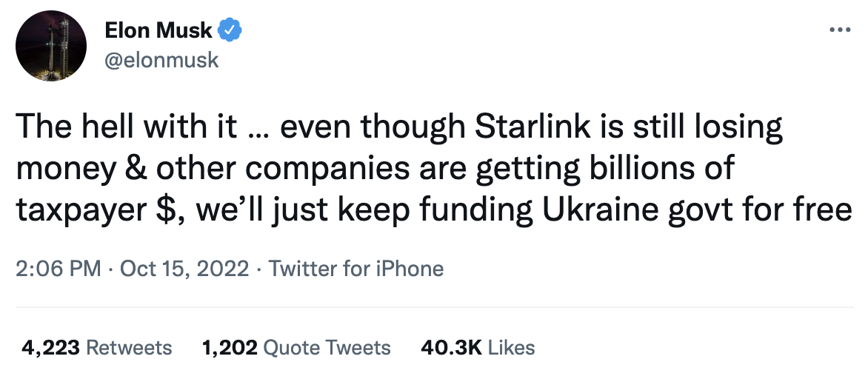Viewport: 868px width, 379px height.
Task: Open the more options three-dot menu
Action: click(x=839, y=31)
